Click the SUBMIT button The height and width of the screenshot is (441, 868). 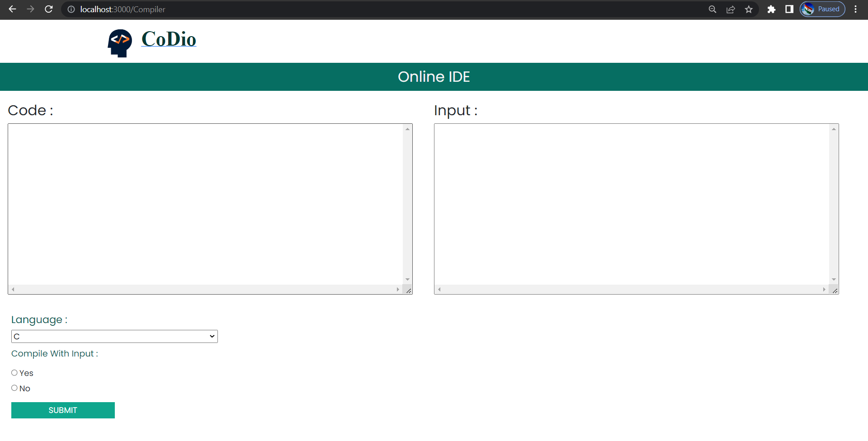pyautogui.click(x=63, y=410)
